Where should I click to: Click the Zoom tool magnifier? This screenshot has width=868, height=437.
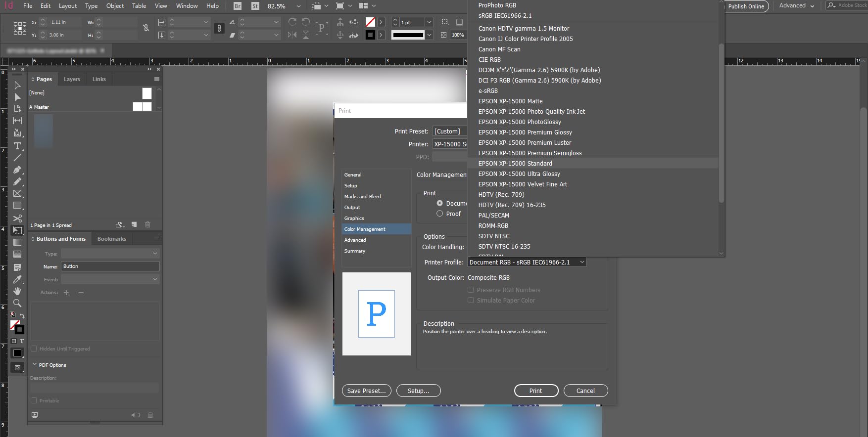click(x=17, y=303)
